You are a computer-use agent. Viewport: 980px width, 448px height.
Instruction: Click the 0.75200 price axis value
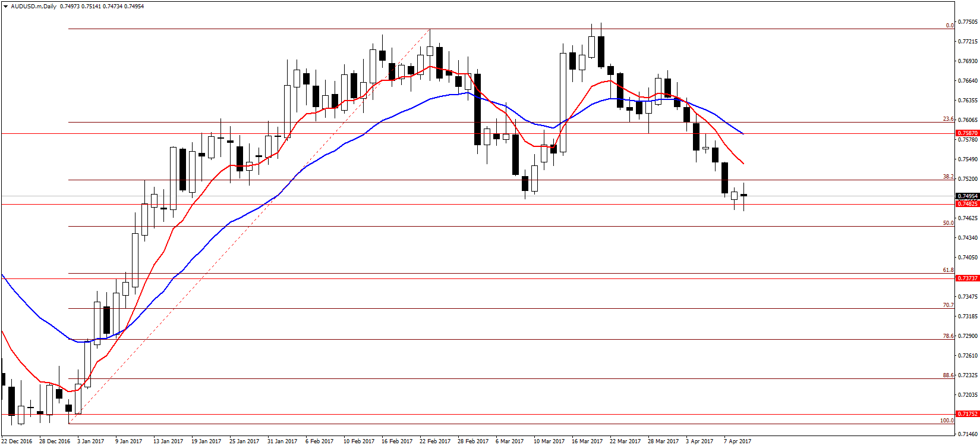[x=968, y=179]
